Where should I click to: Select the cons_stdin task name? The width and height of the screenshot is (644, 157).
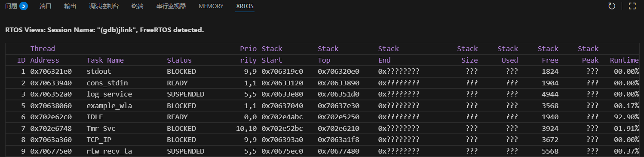(107, 83)
